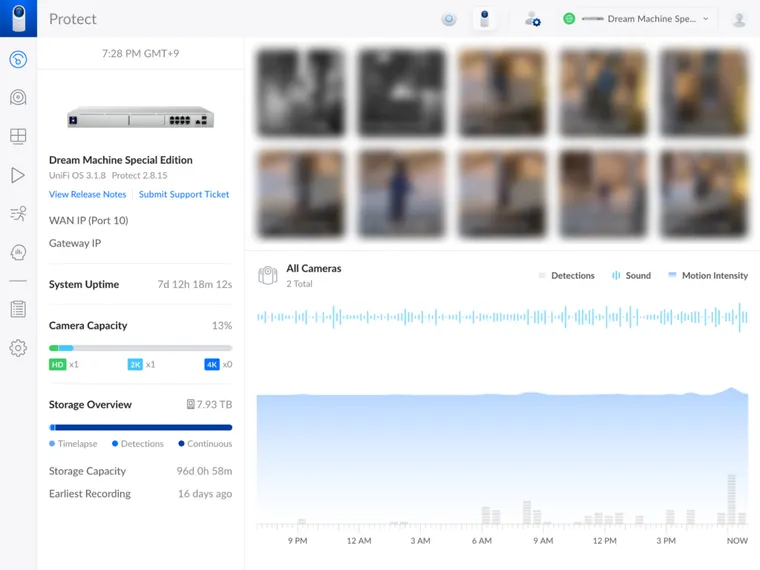Click the 7:28 PM GMT+9 time
Image resolution: width=760 pixels, height=570 pixels.
[141, 53]
